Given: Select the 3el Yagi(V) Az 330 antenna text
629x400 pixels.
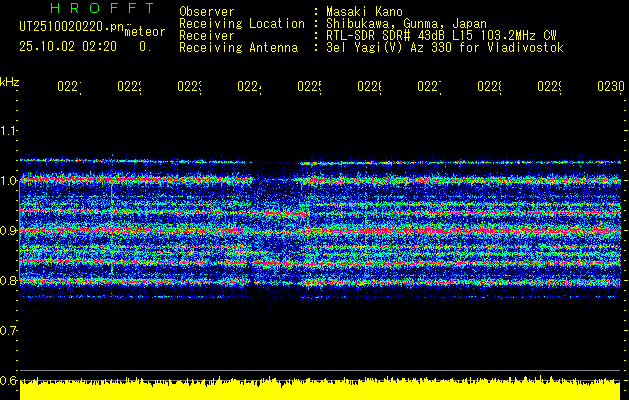Looking at the screenshot, I should point(445,48).
